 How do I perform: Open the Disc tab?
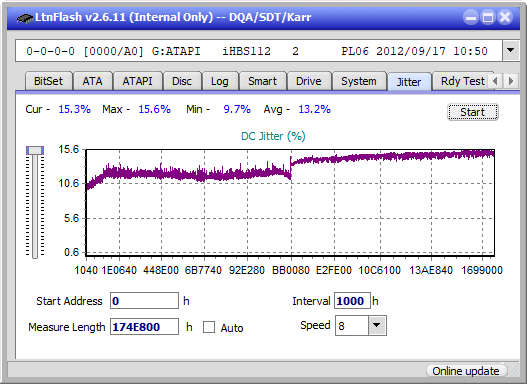[x=182, y=81]
